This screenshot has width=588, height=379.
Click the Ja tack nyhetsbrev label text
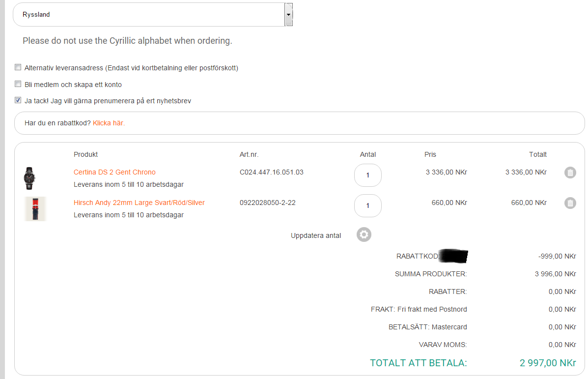pos(108,101)
